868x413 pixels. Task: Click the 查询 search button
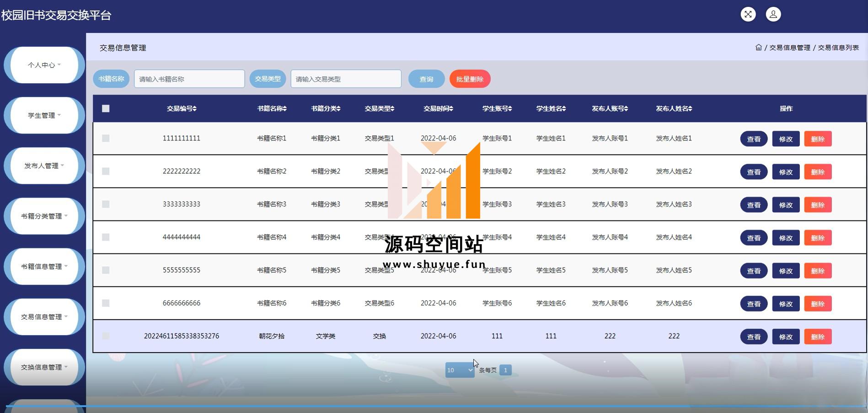pos(426,79)
